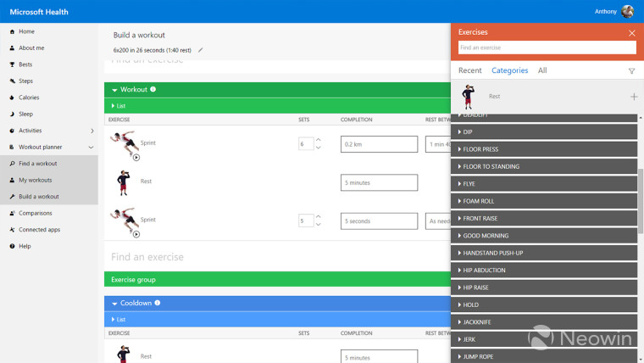Screen dimensions: 644x363
Task: Open My workouts page
Action: click(36, 180)
